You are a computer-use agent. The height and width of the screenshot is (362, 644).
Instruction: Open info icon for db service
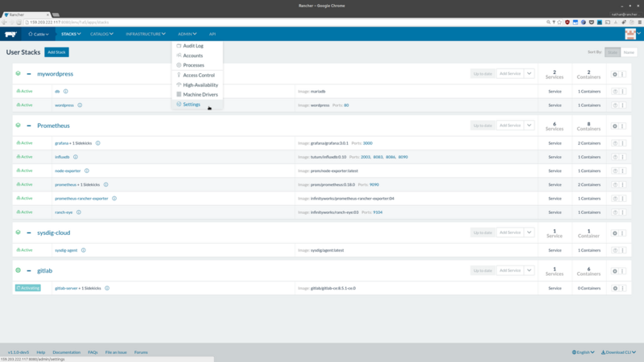66,91
